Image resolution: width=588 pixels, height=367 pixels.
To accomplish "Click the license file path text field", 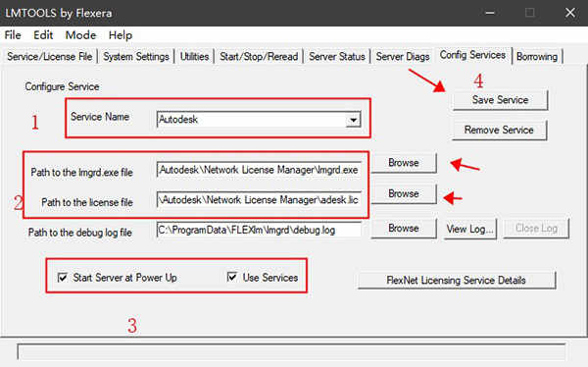I will [x=259, y=200].
